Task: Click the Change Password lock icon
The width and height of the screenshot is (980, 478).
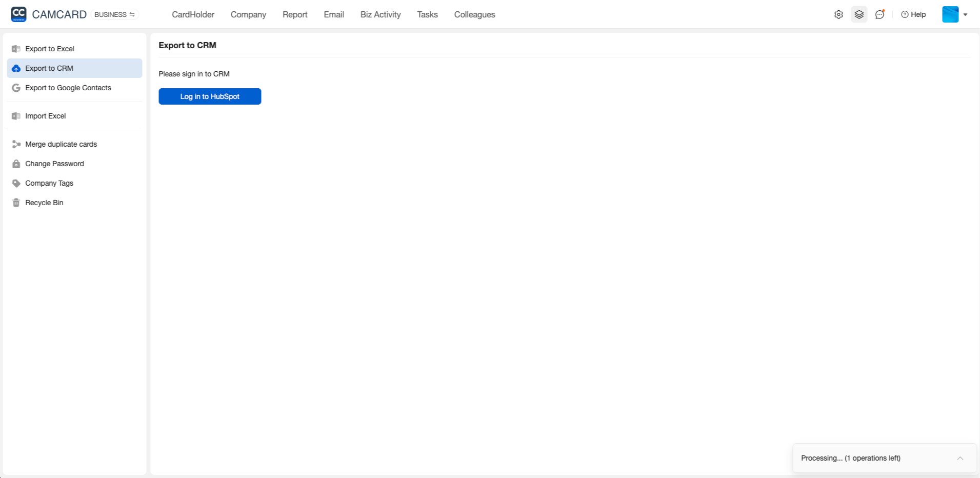Action: [x=16, y=164]
